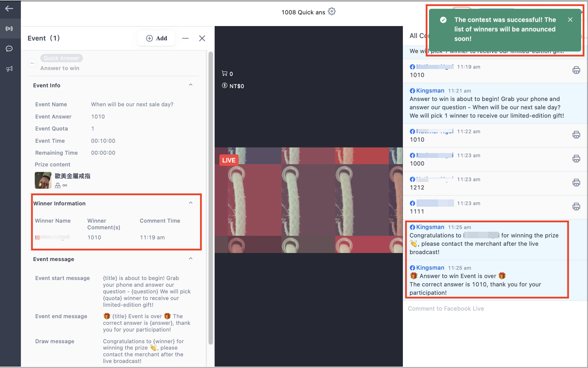Click the Quick Answer tag
The image size is (588, 368).
(61, 58)
